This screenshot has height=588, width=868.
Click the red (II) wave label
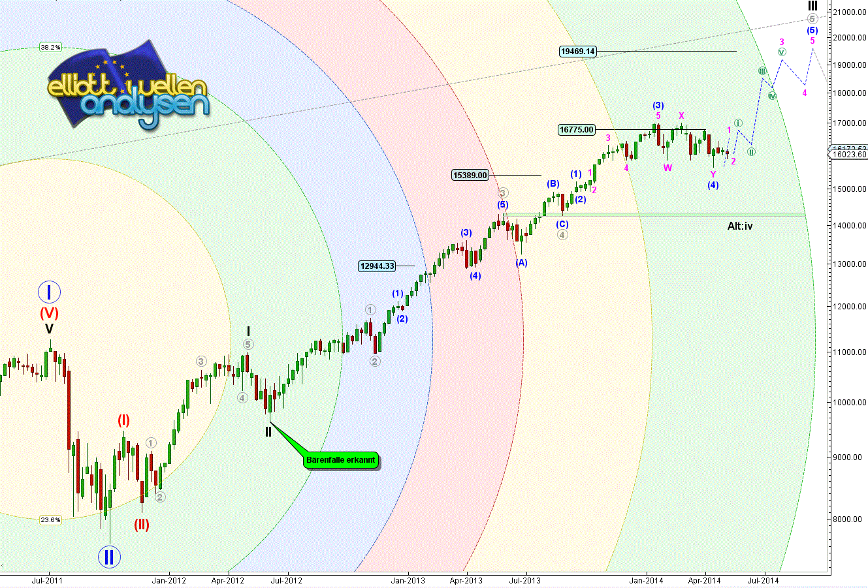click(142, 524)
